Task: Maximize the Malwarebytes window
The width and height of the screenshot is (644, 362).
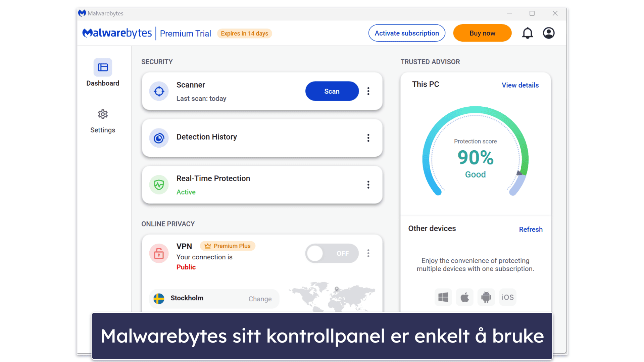Action: click(x=532, y=13)
